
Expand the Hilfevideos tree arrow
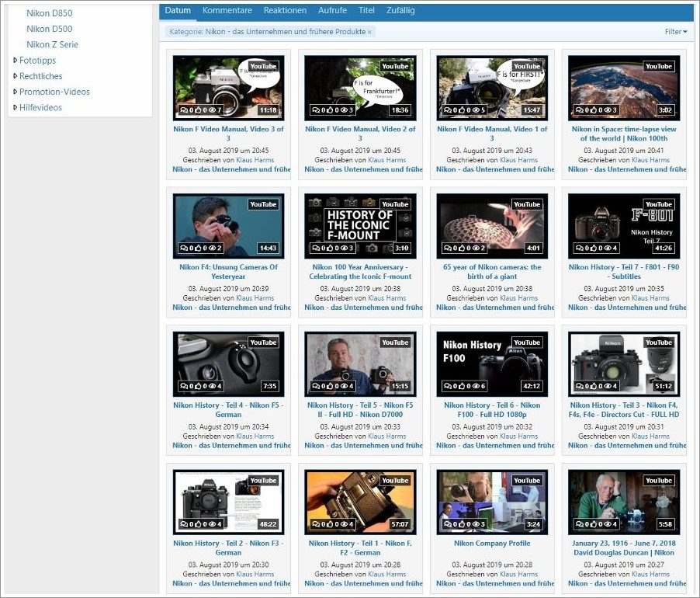pos(16,106)
